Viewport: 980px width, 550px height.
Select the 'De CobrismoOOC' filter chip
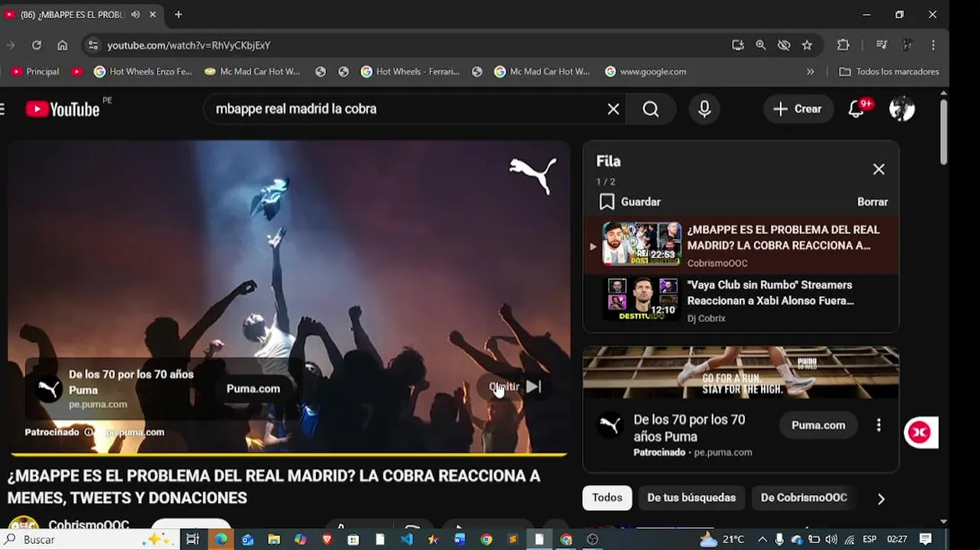804,497
